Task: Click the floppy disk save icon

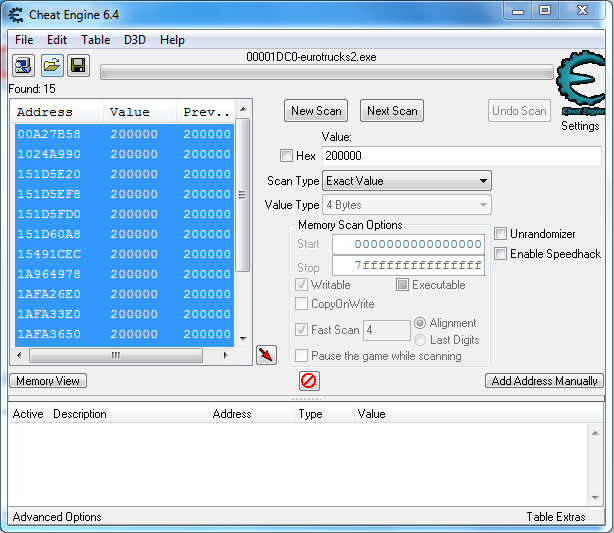Action: pyautogui.click(x=78, y=67)
